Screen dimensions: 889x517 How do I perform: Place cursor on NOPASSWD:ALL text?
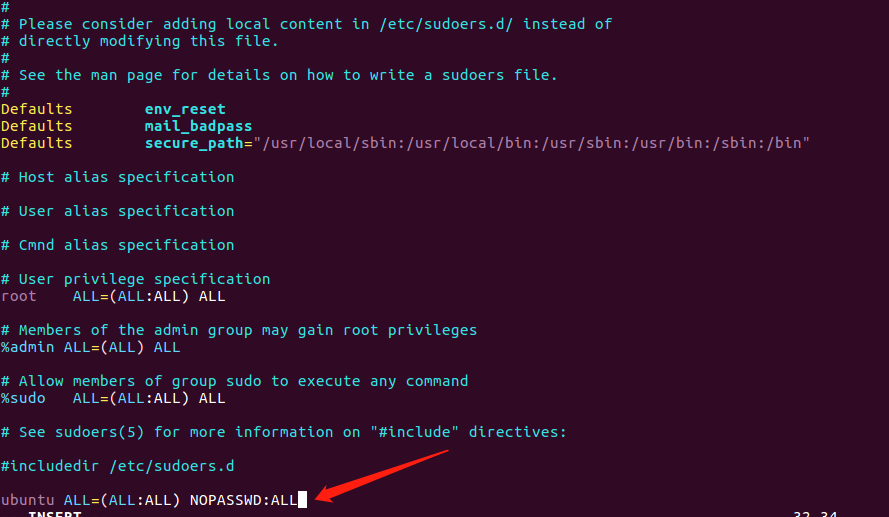243,500
